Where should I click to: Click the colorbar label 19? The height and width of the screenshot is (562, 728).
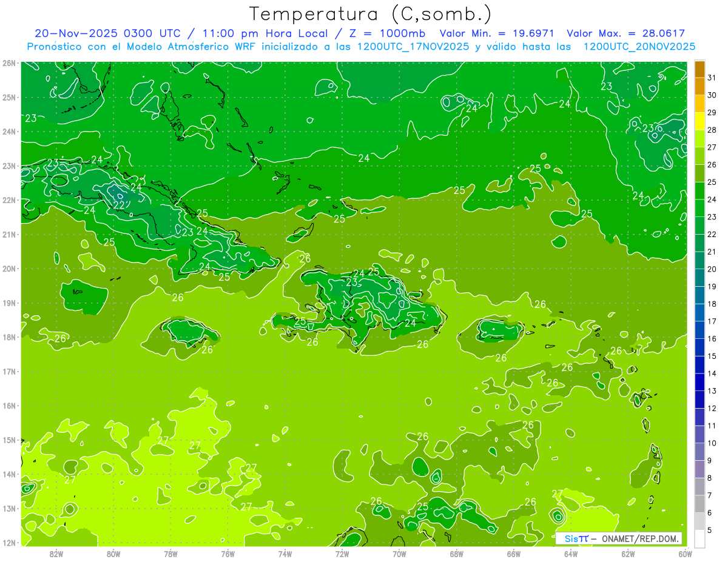point(712,286)
